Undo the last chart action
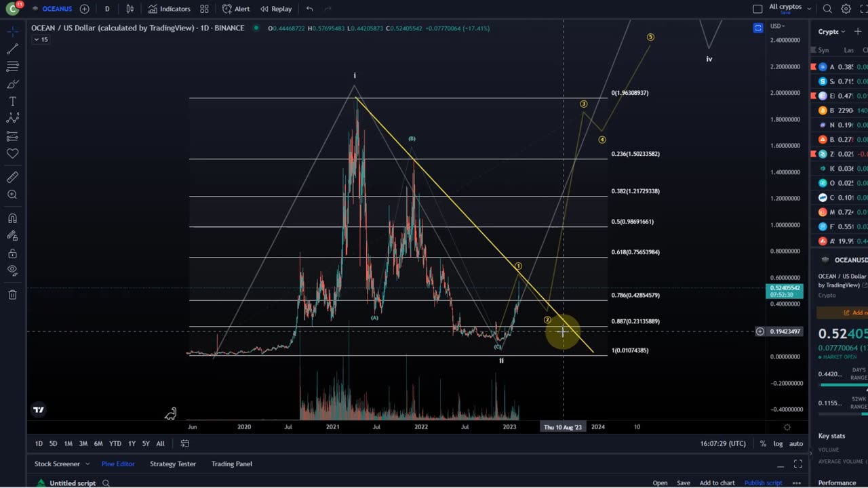The width and height of the screenshot is (868, 488). coord(309,9)
